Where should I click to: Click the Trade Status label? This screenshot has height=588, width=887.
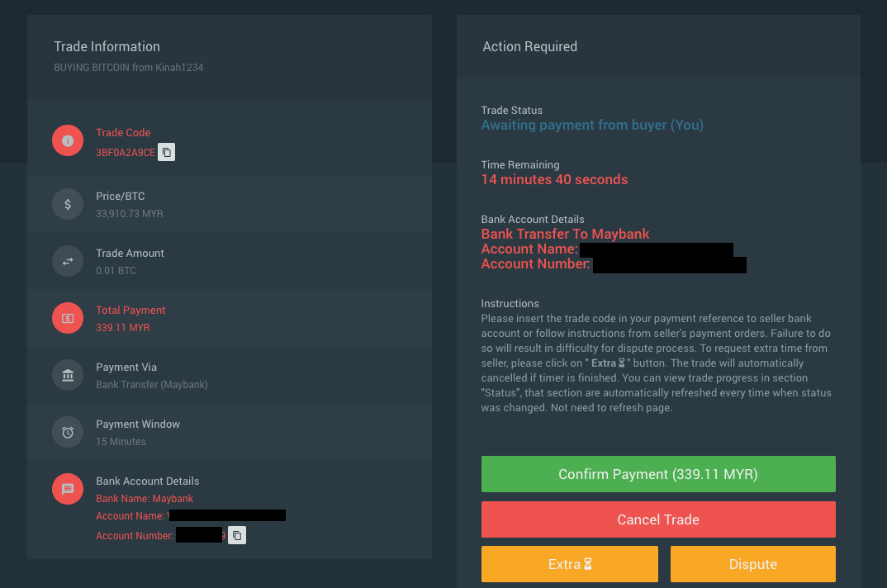point(512,111)
